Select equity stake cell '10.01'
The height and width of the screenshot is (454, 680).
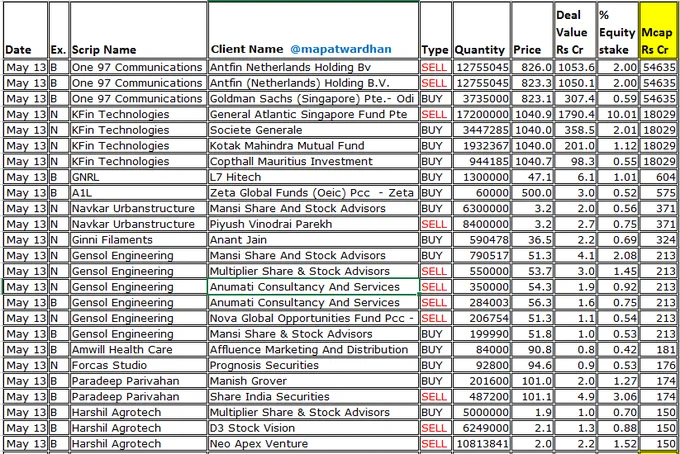click(x=618, y=114)
